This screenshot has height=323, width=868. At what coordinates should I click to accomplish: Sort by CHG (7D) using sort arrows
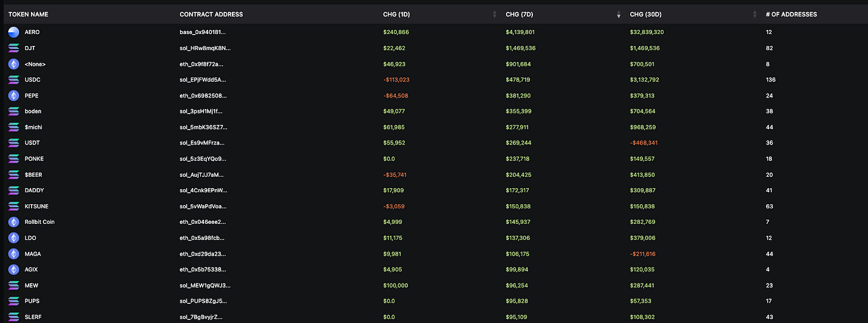click(619, 14)
